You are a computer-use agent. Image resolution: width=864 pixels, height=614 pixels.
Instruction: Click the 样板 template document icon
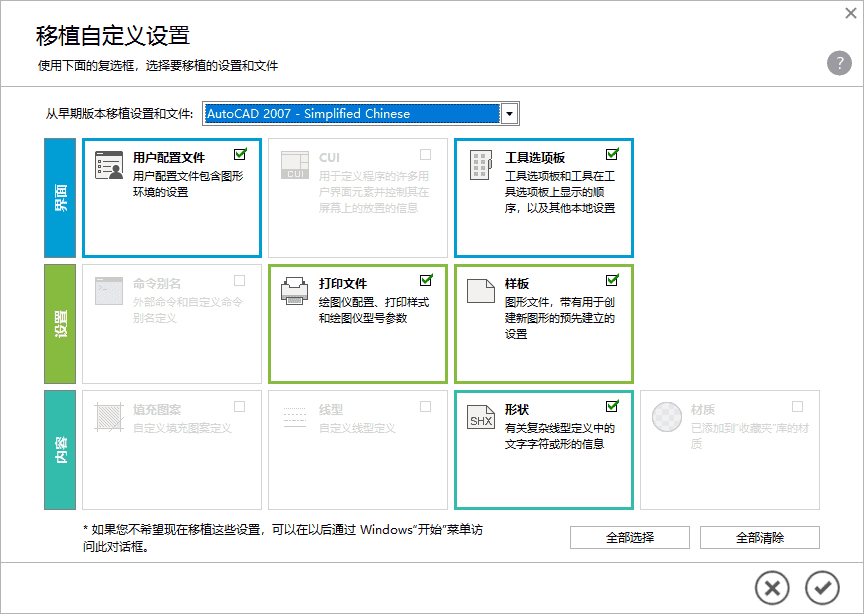coord(481,290)
